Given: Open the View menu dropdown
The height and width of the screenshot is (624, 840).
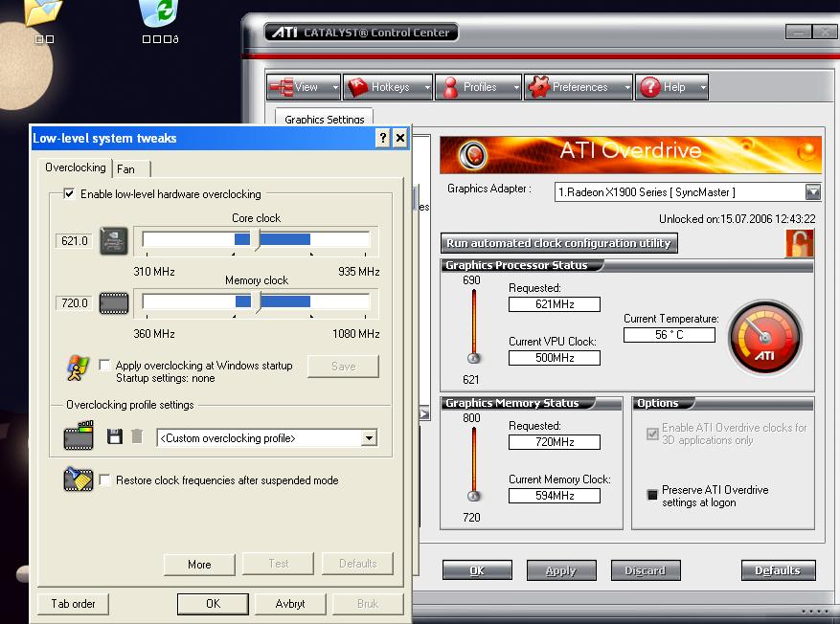Looking at the screenshot, I should [x=304, y=87].
